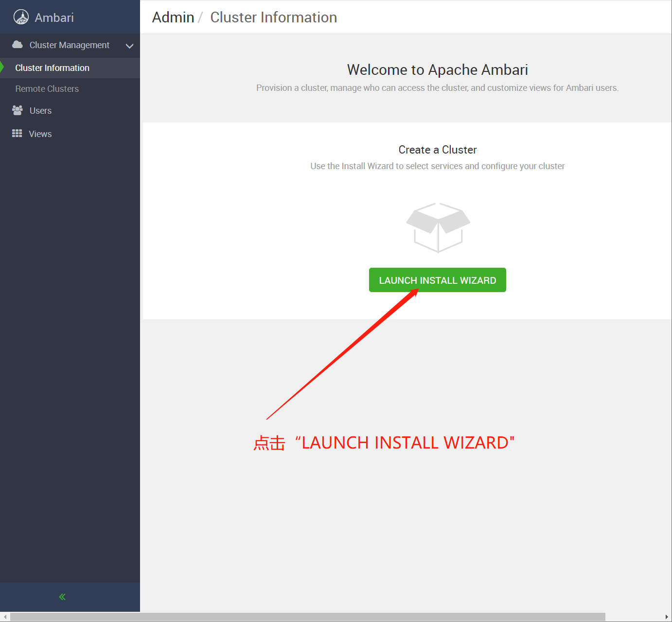Open Cluster Management menu

(70, 45)
